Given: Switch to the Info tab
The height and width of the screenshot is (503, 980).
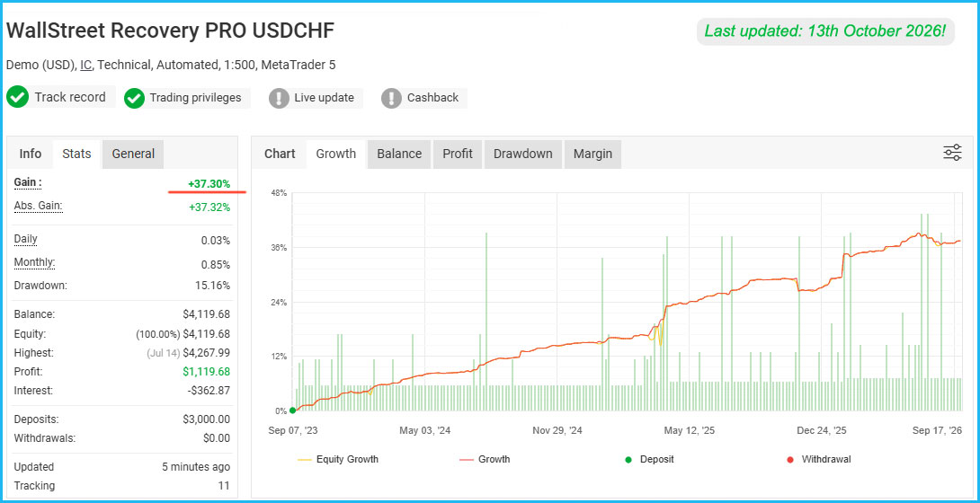Looking at the screenshot, I should (x=31, y=154).
